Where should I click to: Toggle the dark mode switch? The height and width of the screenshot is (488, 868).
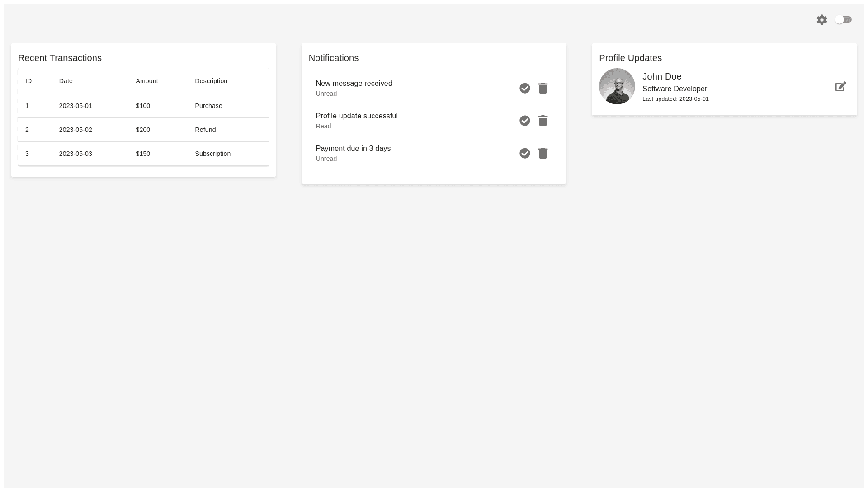(843, 19)
